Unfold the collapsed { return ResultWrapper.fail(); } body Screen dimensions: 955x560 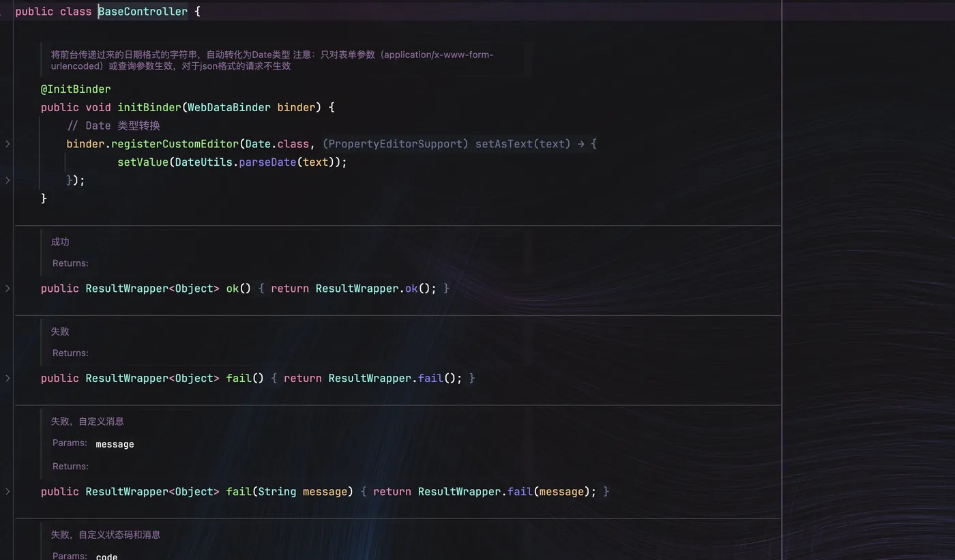pos(373,379)
